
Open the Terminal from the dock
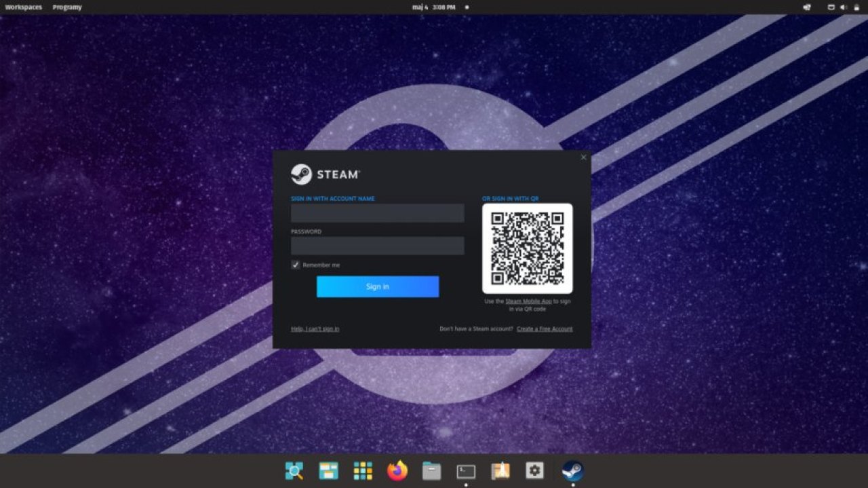[x=466, y=470]
